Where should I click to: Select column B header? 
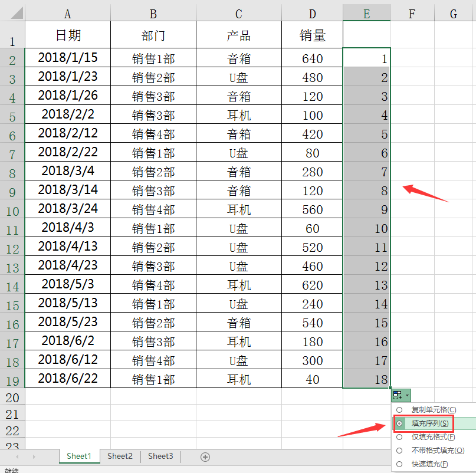pos(153,14)
